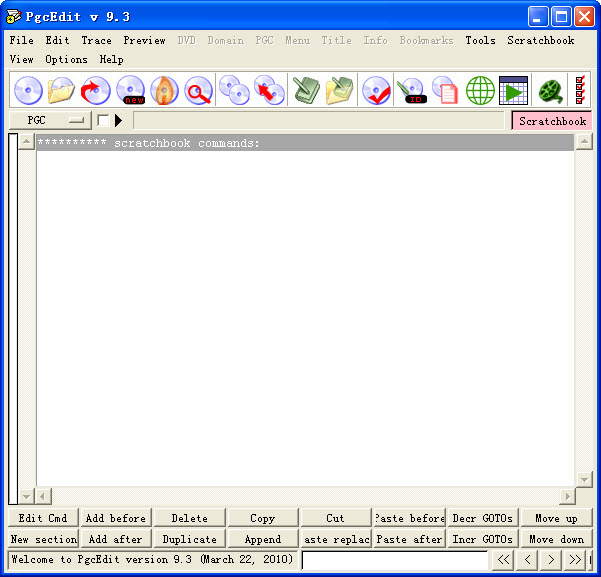
Task: Open the Tools menu
Action: coord(480,40)
